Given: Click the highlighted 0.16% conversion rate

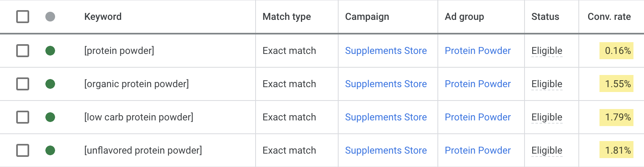Looking at the screenshot, I should [618, 51].
